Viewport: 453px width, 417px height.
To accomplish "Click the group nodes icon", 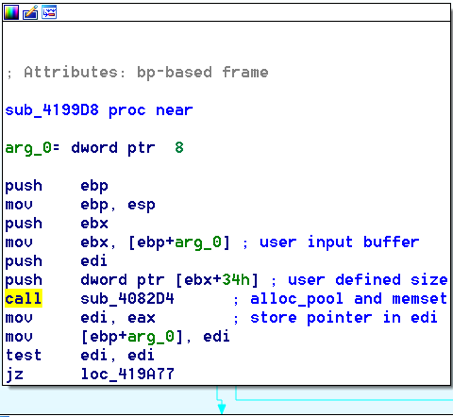I will (x=49, y=13).
